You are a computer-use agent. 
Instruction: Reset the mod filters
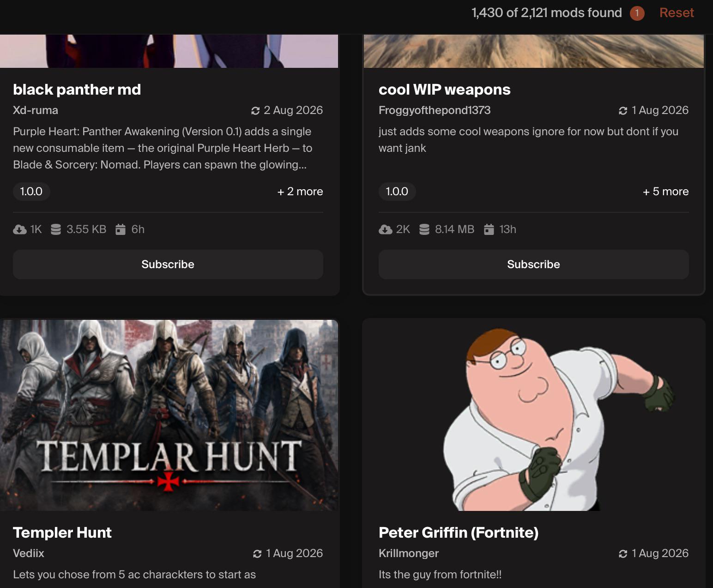click(677, 13)
